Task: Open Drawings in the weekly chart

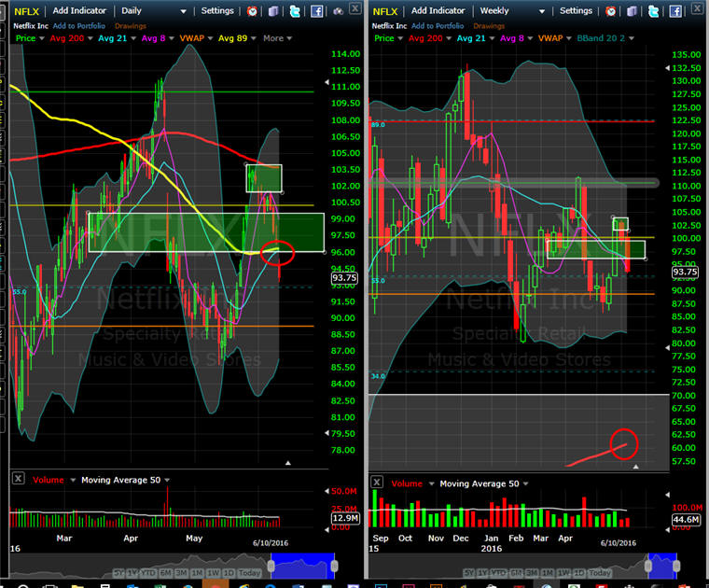Action: coord(490,26)
